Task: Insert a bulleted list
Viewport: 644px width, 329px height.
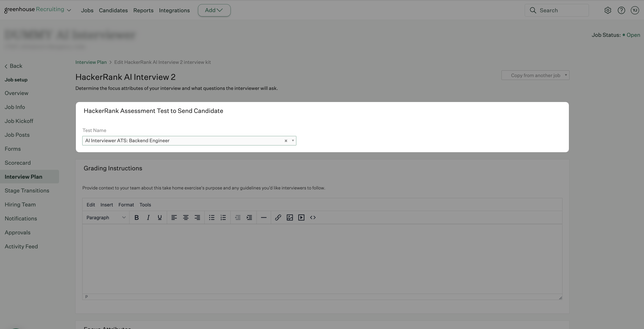Action: pyautogui.click(x=212, y=217)
